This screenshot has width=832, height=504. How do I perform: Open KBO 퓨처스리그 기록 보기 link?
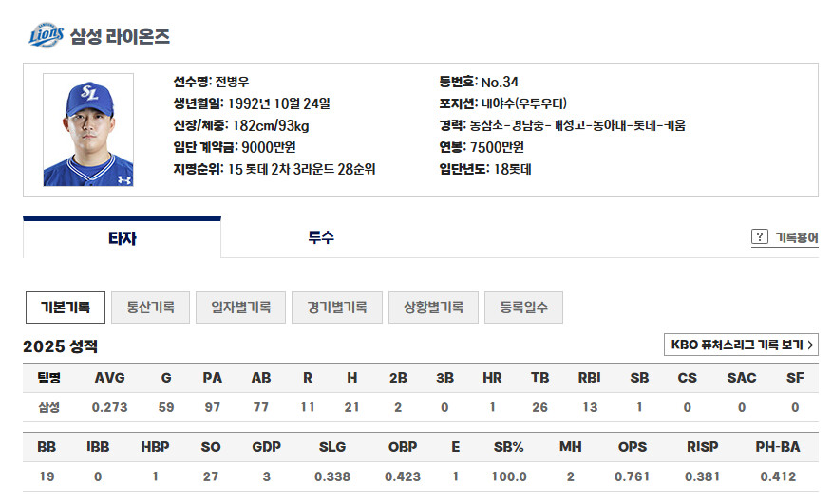[x=741, y=345]
